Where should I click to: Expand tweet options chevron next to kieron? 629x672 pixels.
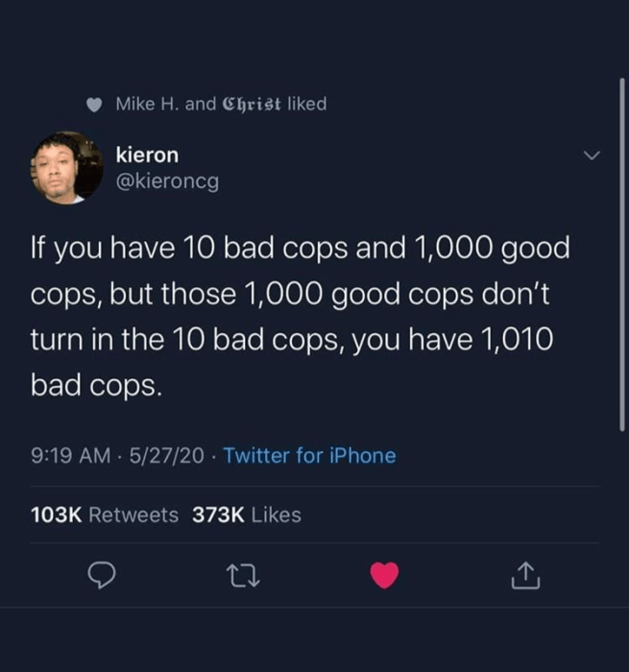[x=593, y=156]
